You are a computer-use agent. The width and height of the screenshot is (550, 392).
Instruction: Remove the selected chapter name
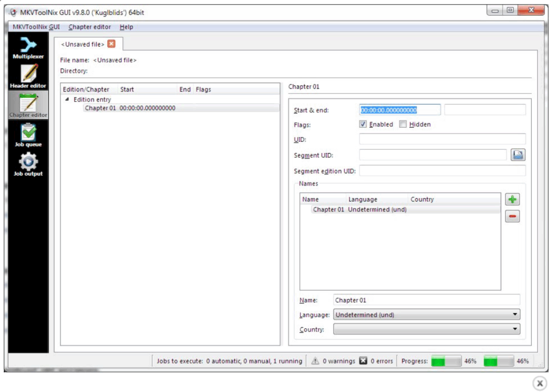click(512, 216)
